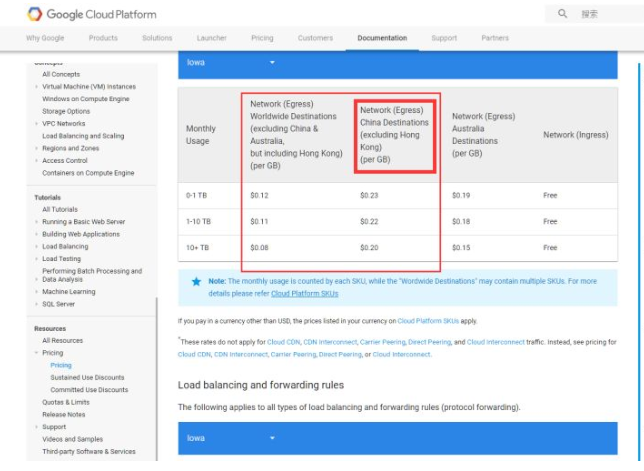Click the blue star note icon

[196, 281]
